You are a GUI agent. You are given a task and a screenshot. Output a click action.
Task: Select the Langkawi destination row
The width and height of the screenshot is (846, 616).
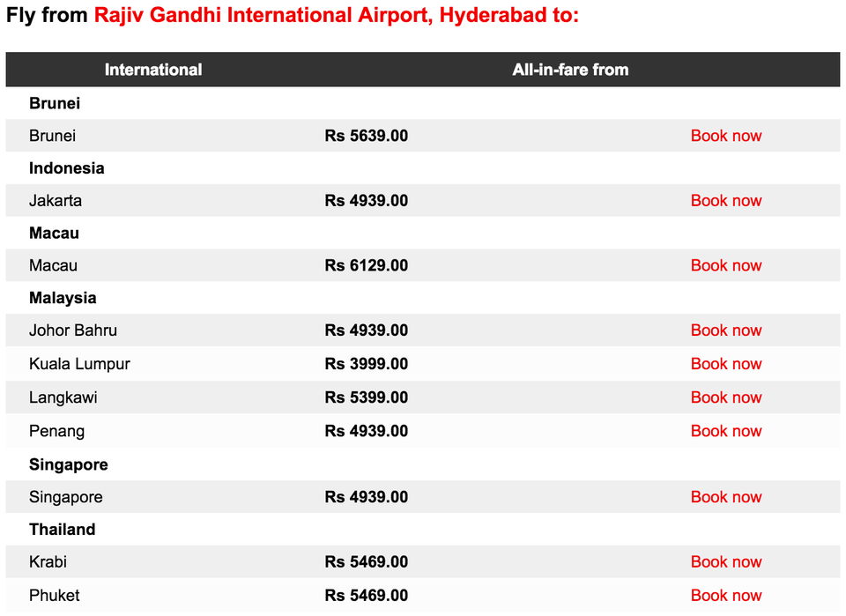click(423, 397)
